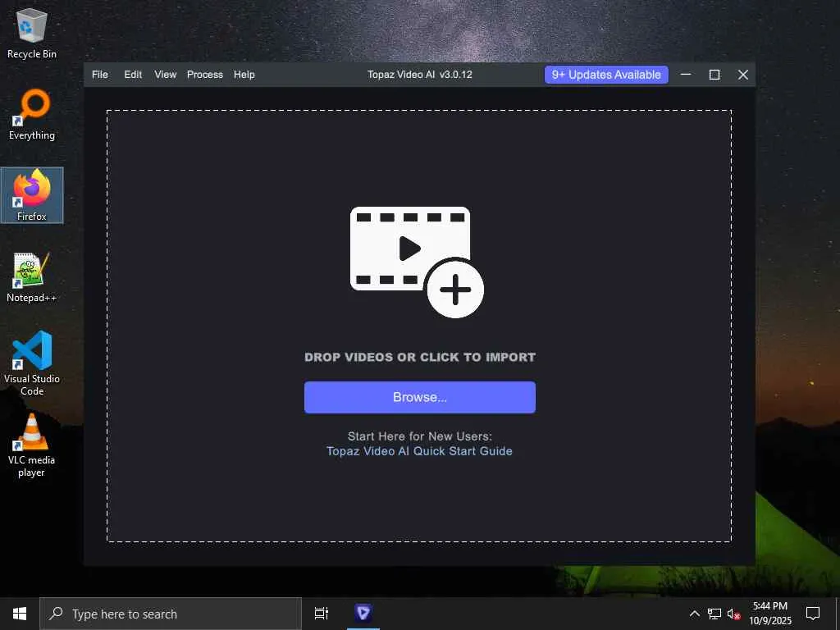This screenshot has height=630, width=840.
Task: Select the Recycle Bin desktop icon
Action: pos(32,33)
